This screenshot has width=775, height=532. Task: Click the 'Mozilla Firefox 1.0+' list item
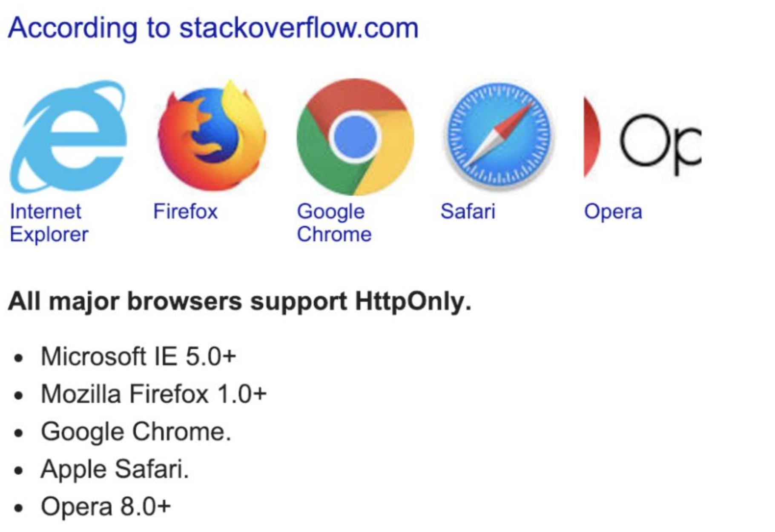tap(154, 394)
